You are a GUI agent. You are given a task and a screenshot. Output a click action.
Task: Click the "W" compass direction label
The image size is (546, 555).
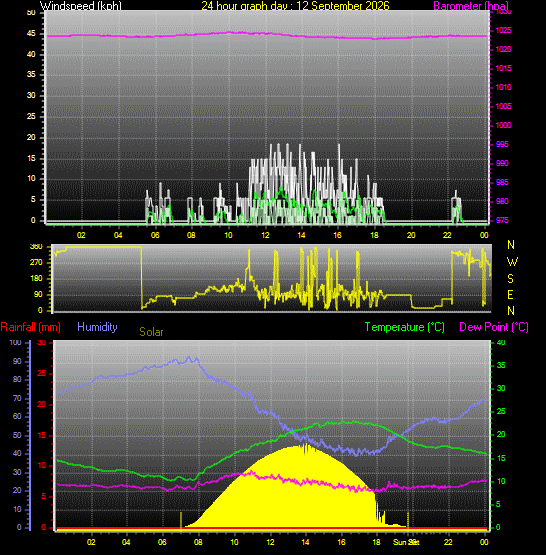[512, 262]
